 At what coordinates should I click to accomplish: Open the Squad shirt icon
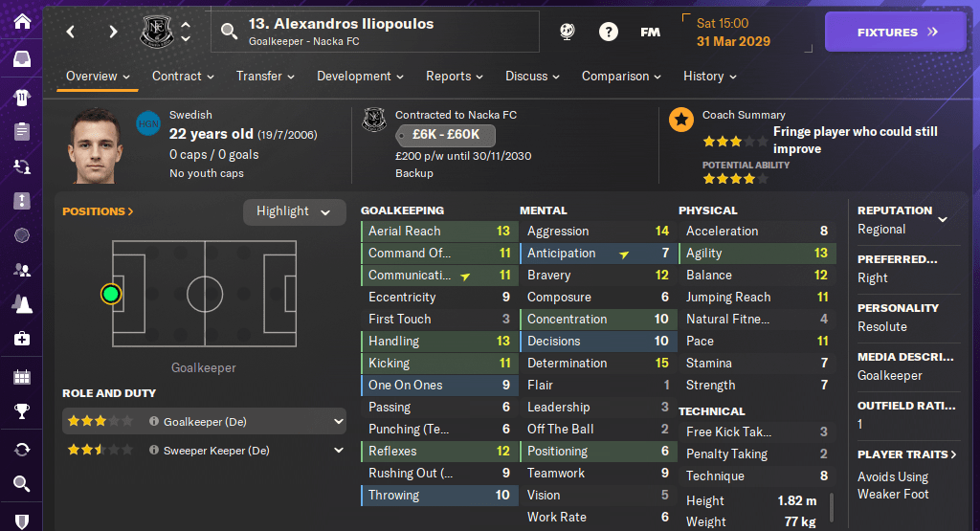point(21,96)
